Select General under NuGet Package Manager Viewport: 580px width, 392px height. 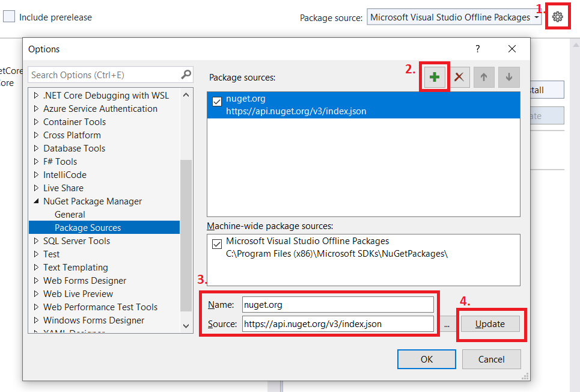pos(70,214)
